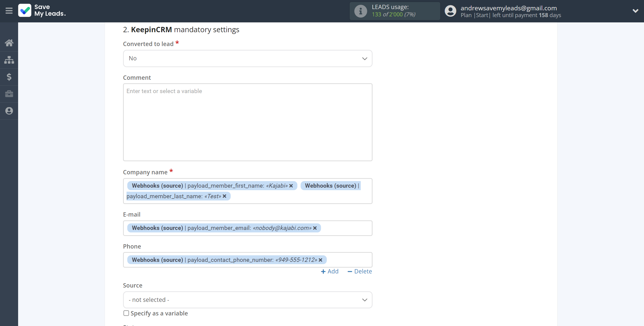644x326 pixels.
Task: Open the Converted to lead dropdown
Action: coord(248,59)
